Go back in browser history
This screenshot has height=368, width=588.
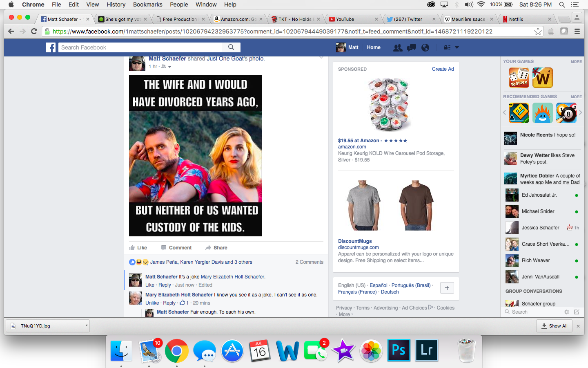(x=11, y=31)
